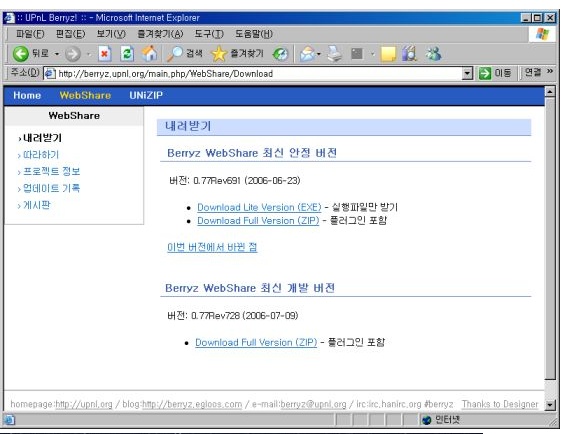Open the 파일(F) menu
This screenshot has width=568, height=434.
[x=30, y=34]
